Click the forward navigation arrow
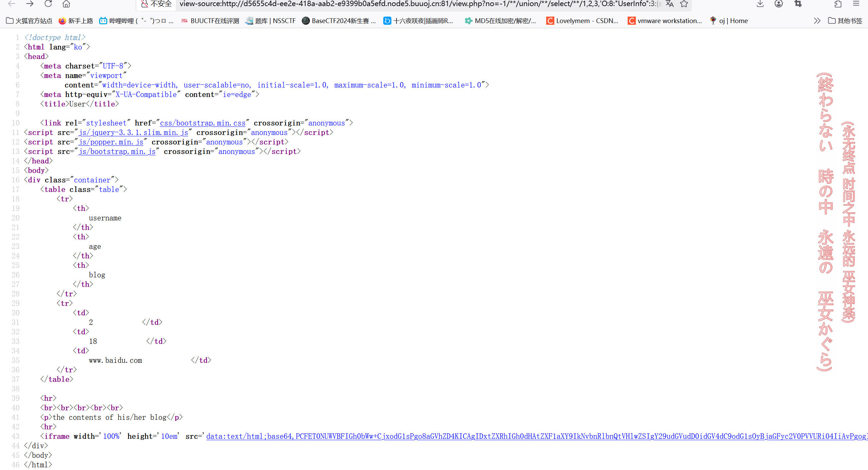Viewport: 868px width, 470px height. point(30,4)
